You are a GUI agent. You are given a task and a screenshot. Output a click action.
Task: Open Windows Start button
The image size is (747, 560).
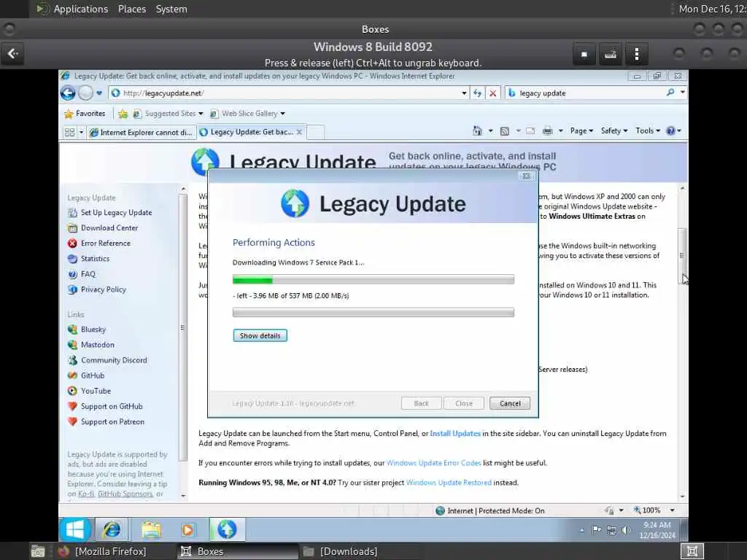(x=75, y=529)
